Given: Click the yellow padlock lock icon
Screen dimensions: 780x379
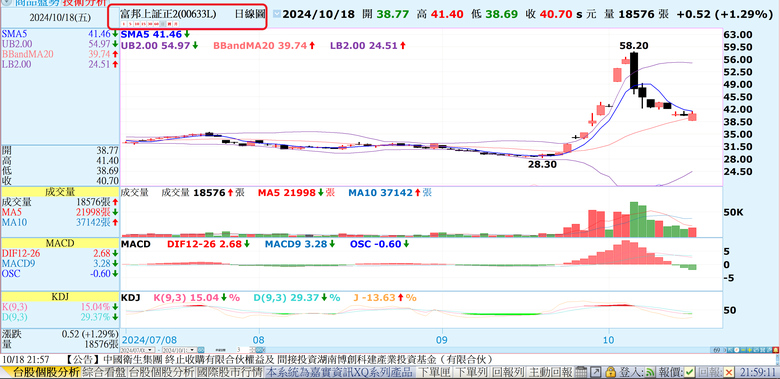Looking at the screenshot, I should point(610,372).
